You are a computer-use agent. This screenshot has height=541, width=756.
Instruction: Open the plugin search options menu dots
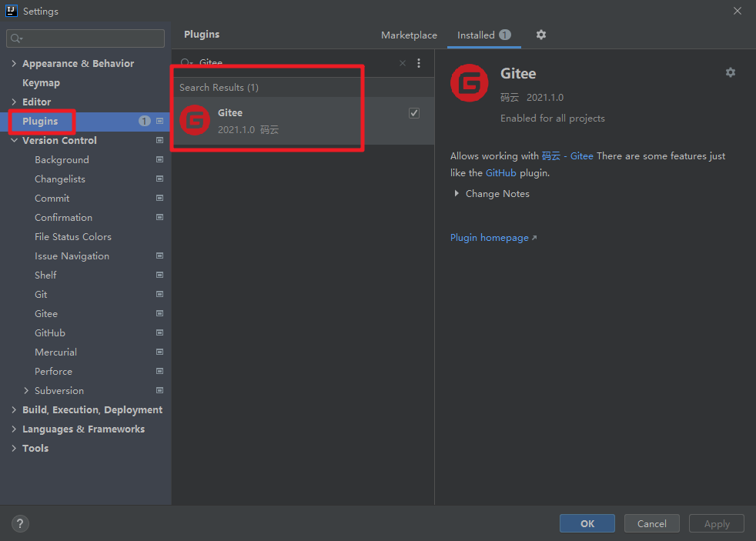coord(419,63)
